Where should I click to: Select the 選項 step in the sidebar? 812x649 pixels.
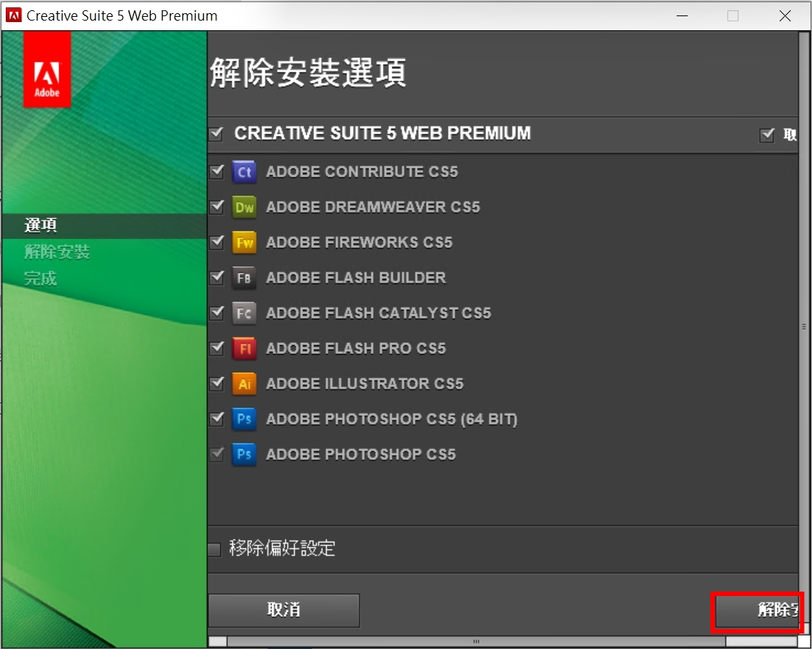[x=41, y=226]
